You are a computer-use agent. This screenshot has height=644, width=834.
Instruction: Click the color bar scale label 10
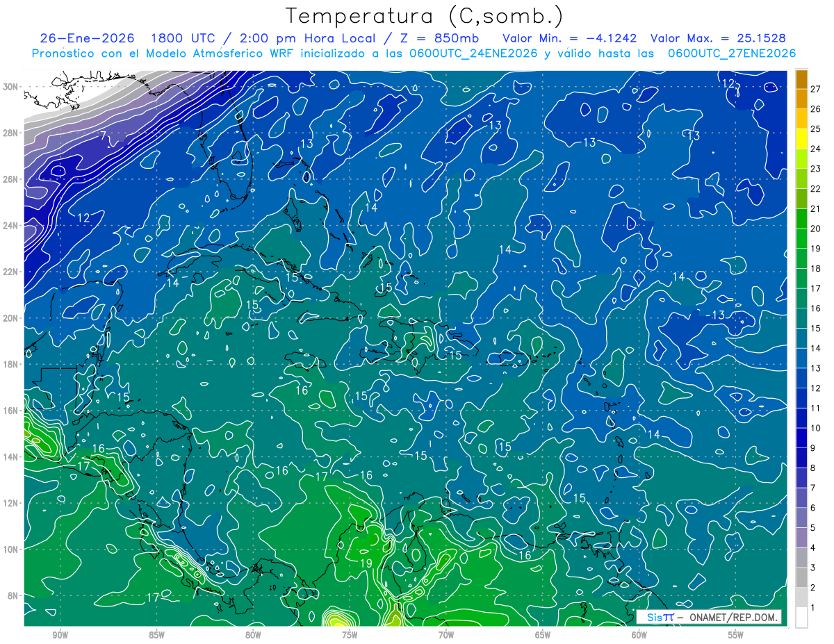point(816,428)
